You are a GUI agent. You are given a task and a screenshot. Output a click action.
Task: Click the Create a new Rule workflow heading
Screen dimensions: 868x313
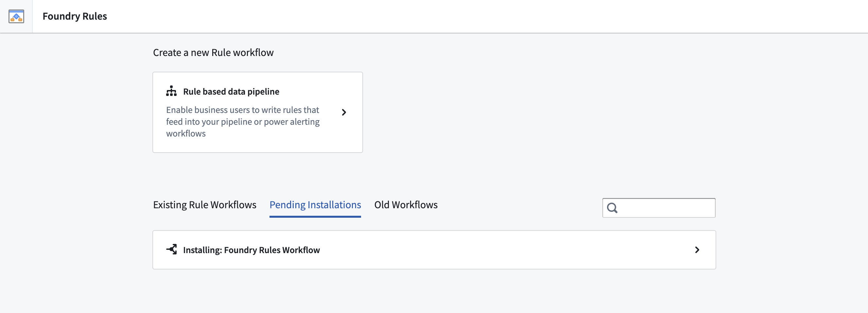pos(213,53)
